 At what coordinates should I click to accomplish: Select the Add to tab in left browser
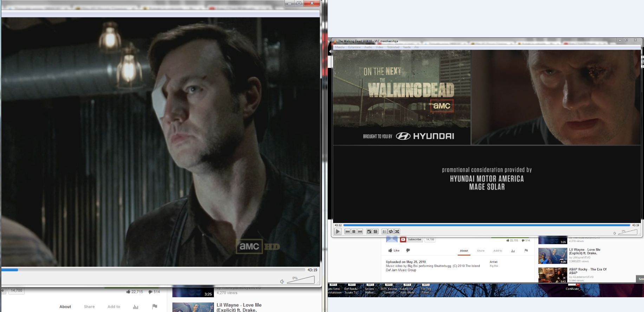(x=114, y=307)
